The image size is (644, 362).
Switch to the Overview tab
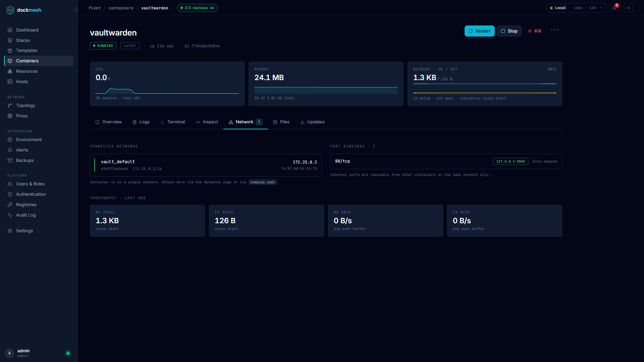pyautogui.click(x=108, y=122)
